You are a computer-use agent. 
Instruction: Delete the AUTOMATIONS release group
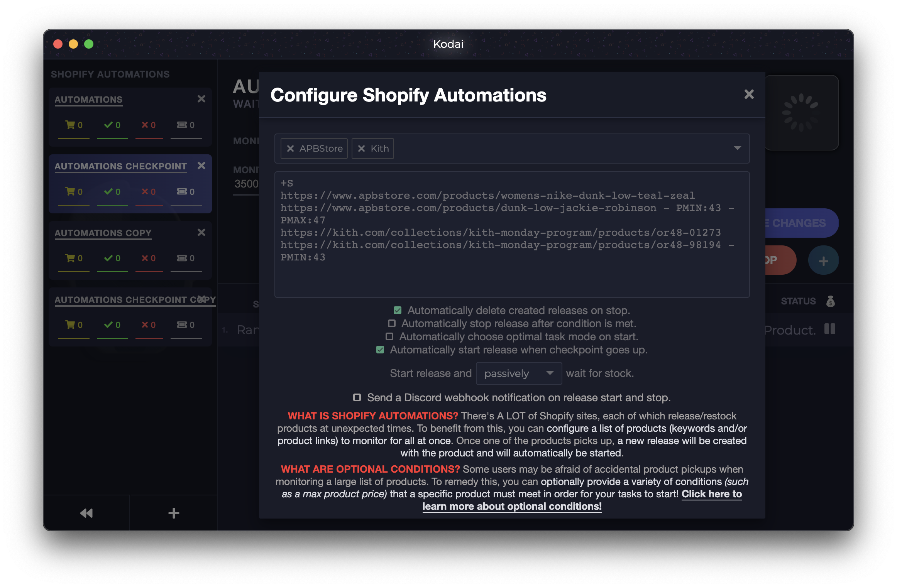click(201, 99)
